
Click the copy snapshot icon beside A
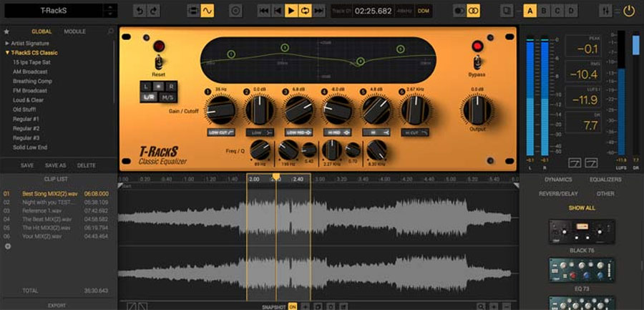pyautogui.click(x=507, y=11)
